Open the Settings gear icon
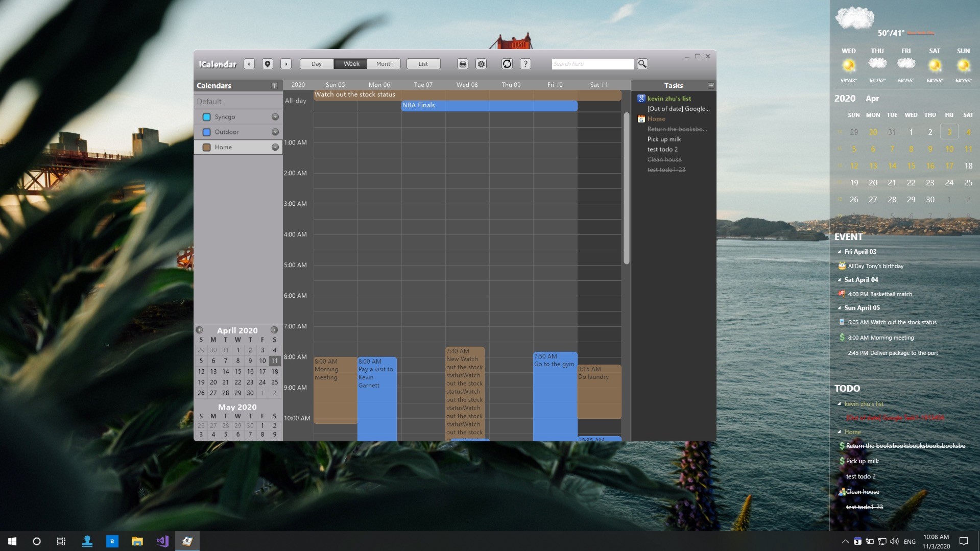The width and height of the screenshot is (980, 551). coord(481,64)
